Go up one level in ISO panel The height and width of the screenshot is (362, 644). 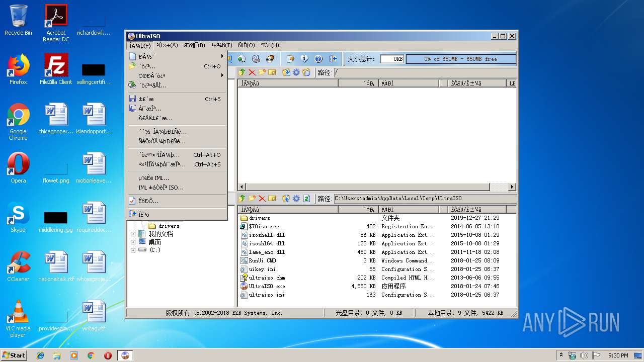(242, 72)
